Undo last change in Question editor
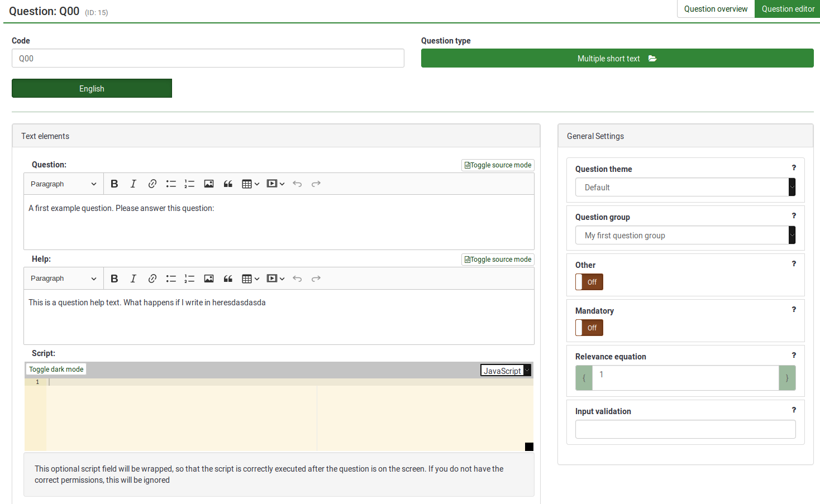Viewport: 820px width, 504px height. pyautogui.click(x=297, y=184)
